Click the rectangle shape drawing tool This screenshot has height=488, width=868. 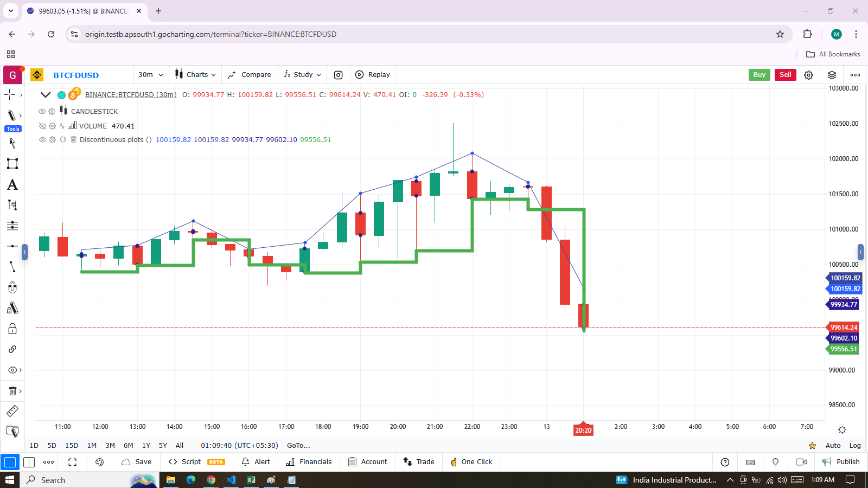point(12,164)
